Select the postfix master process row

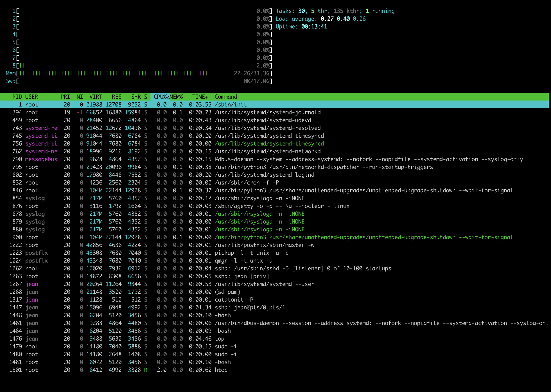(x=274, y=245)
